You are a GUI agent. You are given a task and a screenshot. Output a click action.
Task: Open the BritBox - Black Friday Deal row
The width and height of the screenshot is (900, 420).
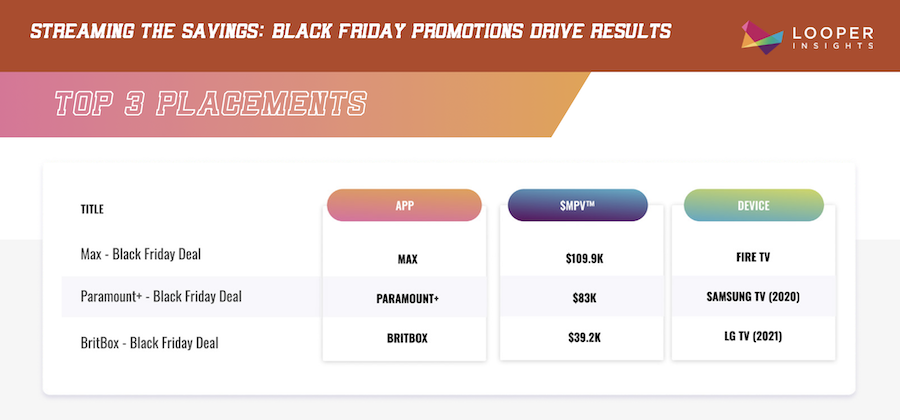[149, 342]
